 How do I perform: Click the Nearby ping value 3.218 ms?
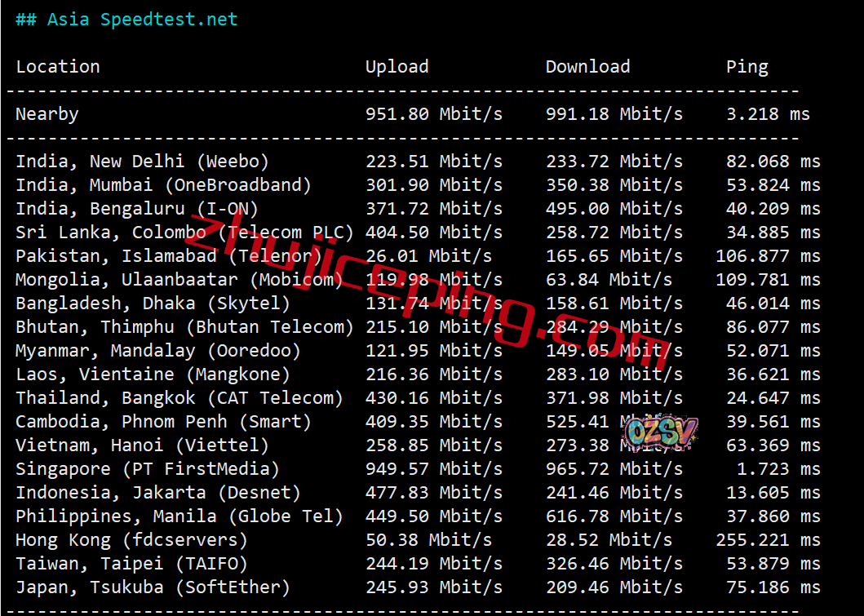[767, 114]
